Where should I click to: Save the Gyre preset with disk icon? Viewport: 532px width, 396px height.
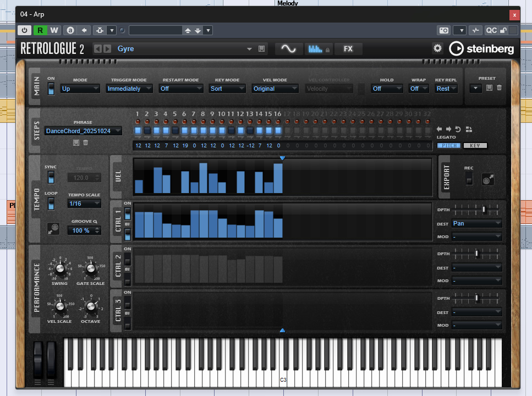[x=261, y=49]
